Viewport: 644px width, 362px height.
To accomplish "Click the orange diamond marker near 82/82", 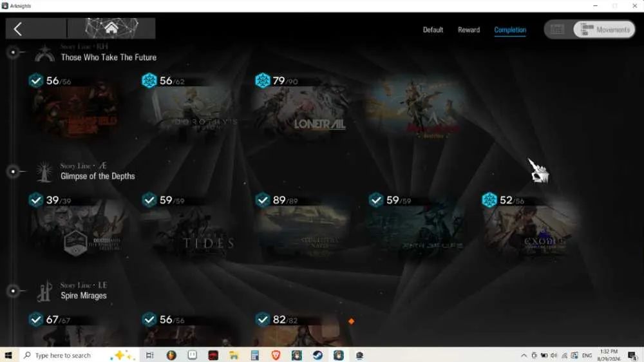I will tap(351, 321).
